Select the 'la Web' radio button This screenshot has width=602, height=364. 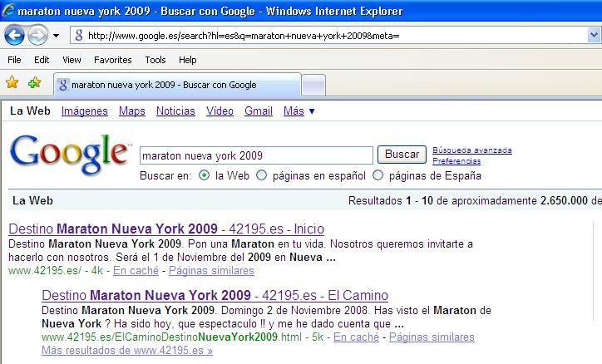205,175
